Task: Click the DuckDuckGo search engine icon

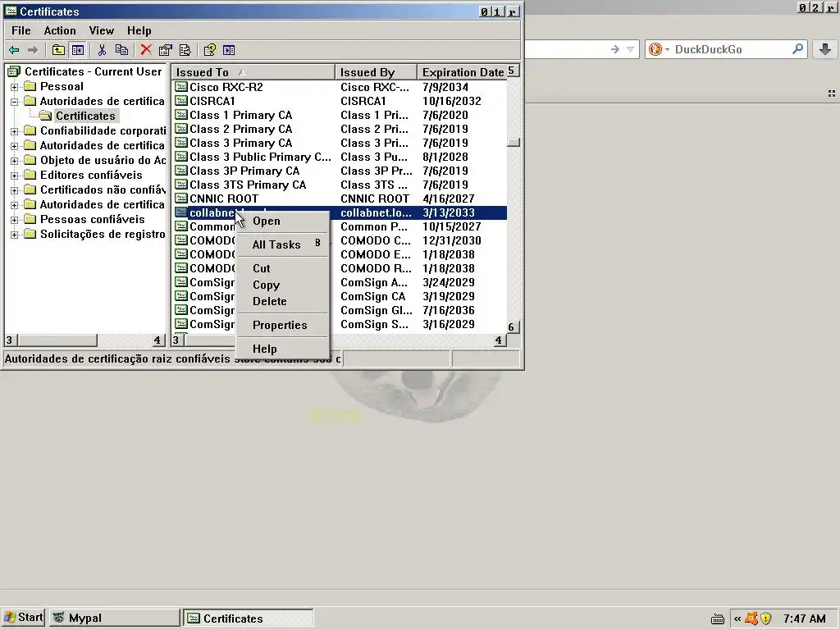Action: [655, 49]
